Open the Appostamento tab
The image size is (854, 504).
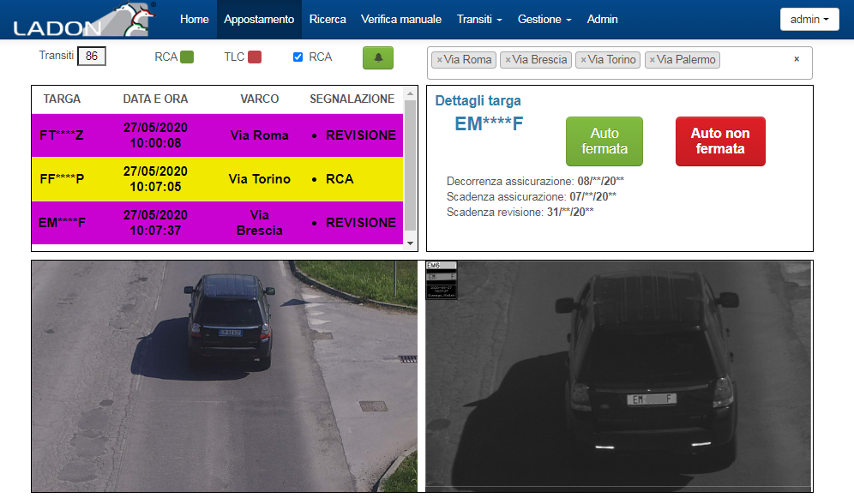(259, 20)
